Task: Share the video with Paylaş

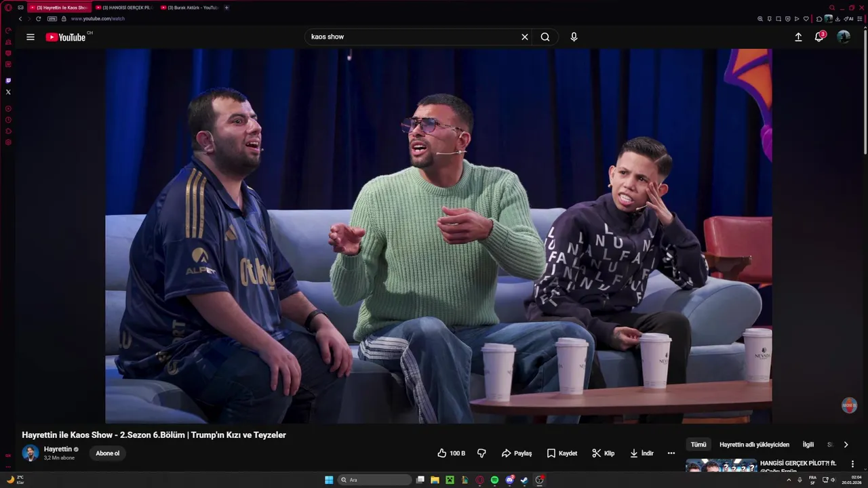Action: pos(517,453)
